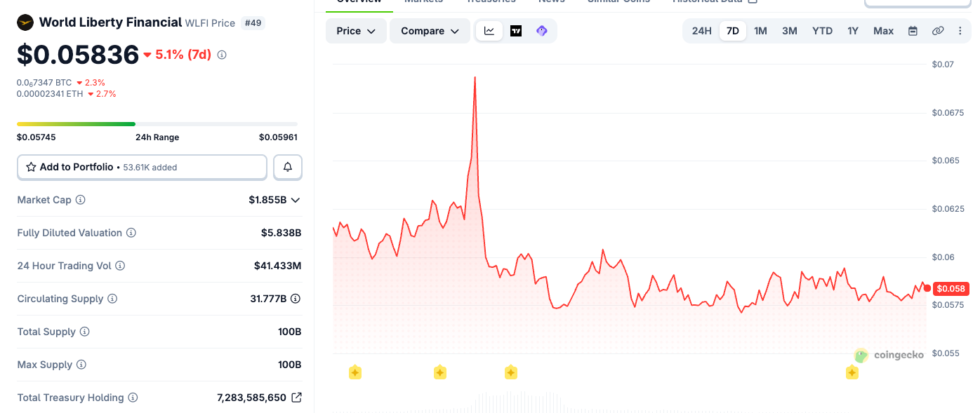Click the $0.05836 price text
Screen dimensions: 980x413
[78, 55]
